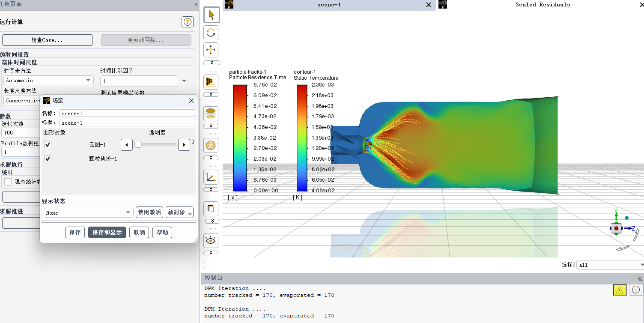Click the 使用激活 button
Viewport: 644px width, 323px height.
pos(149,212)
